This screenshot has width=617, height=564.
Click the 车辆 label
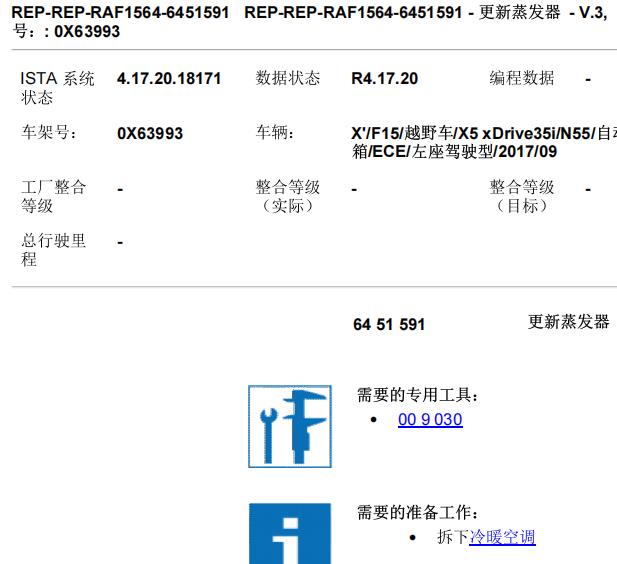point(275,132)
